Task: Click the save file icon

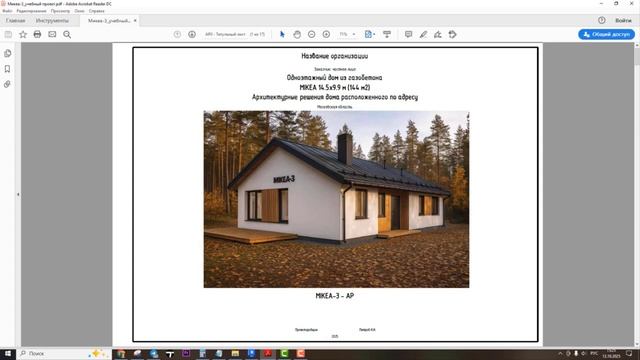Action: point(8,34)
